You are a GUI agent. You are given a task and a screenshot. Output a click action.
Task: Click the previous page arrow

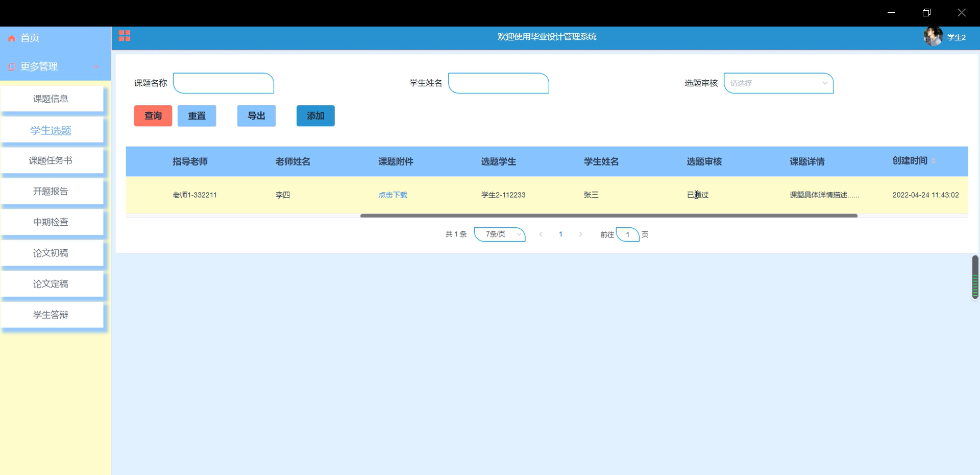tap(541, 234)
